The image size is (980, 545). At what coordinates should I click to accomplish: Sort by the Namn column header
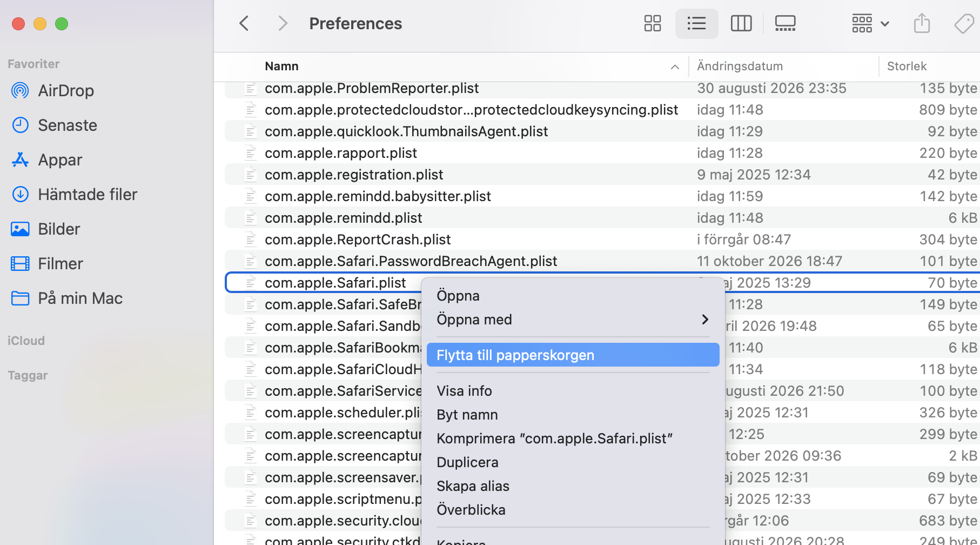(281, 66)
